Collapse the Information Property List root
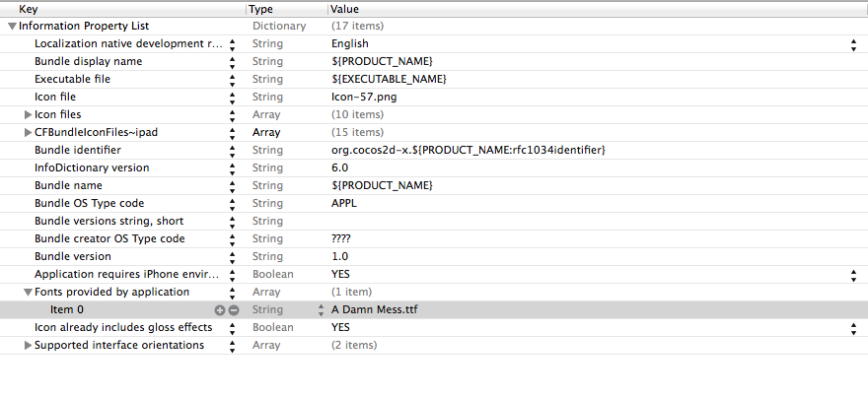Viewport: 868px width, 398px height. click(x=12, y=26)
